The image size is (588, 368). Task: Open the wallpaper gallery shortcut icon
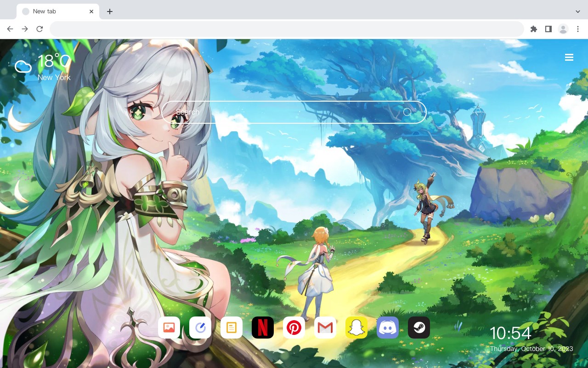click(169, 328)
